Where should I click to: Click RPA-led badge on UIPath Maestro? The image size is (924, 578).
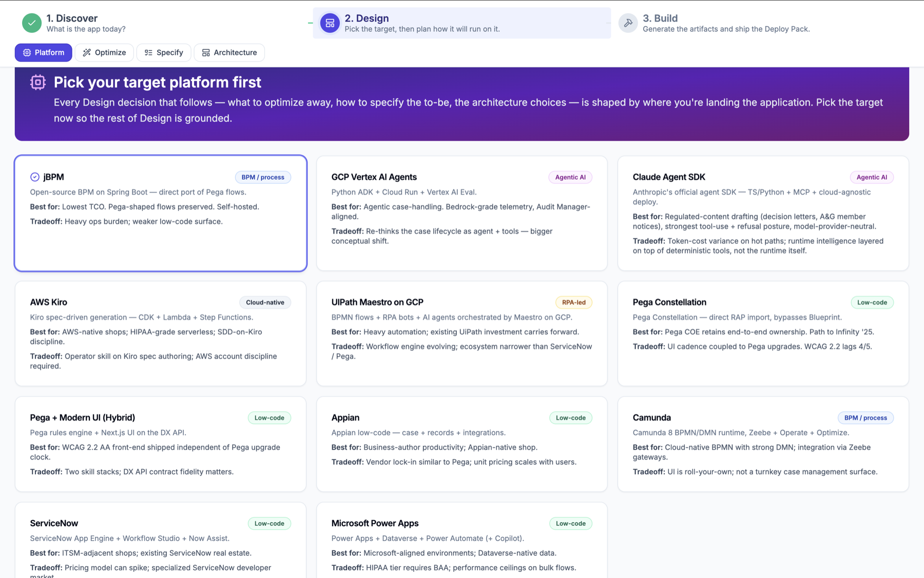pos(573,302)
